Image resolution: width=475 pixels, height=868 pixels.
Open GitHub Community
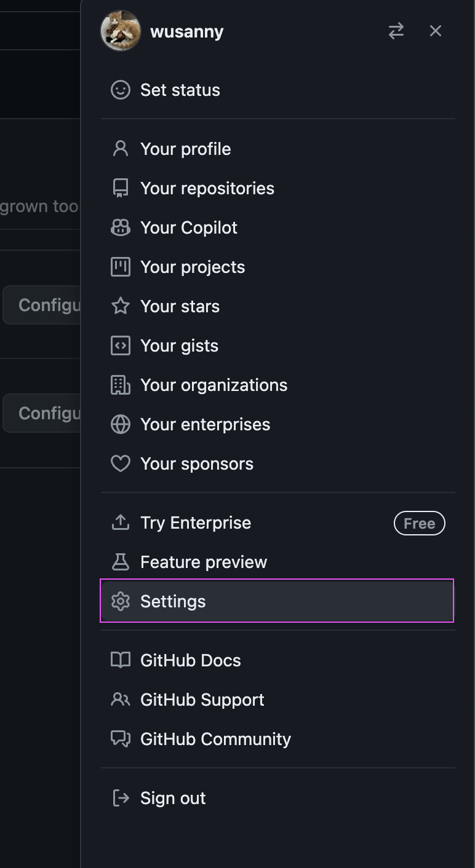[215, 739]
